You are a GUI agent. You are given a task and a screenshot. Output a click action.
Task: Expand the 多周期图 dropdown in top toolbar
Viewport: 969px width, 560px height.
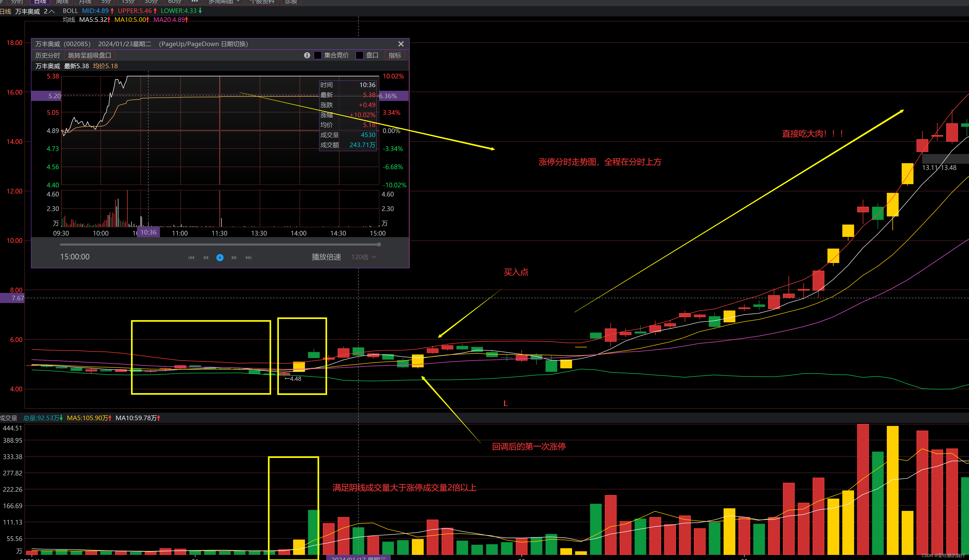[x=224, y=2]
